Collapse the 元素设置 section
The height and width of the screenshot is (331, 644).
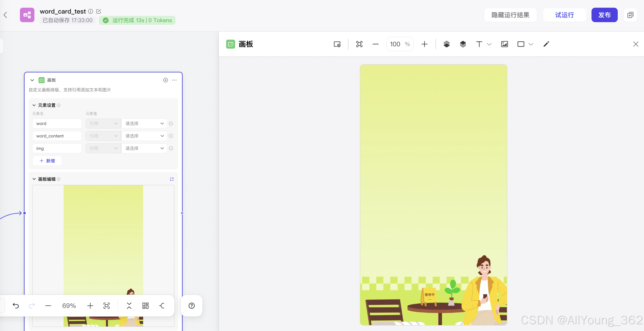(x=34, y=105)
